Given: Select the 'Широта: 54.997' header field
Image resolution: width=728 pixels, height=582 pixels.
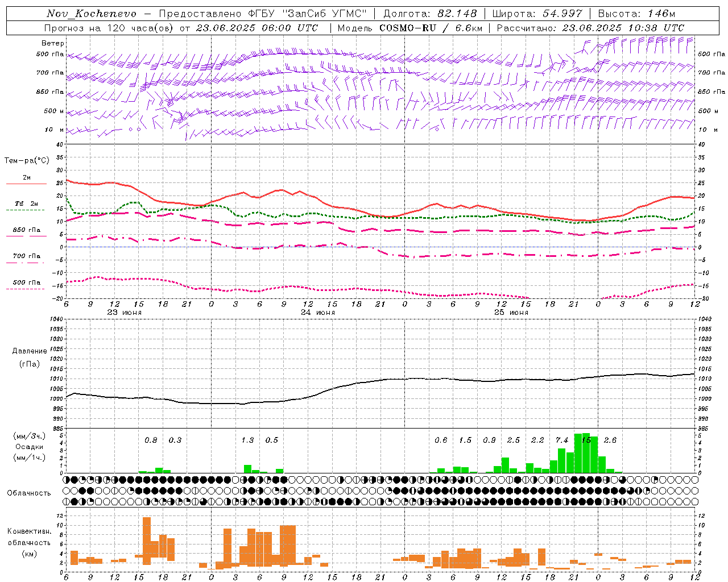Looking at the screenshot, I should 537,14.
